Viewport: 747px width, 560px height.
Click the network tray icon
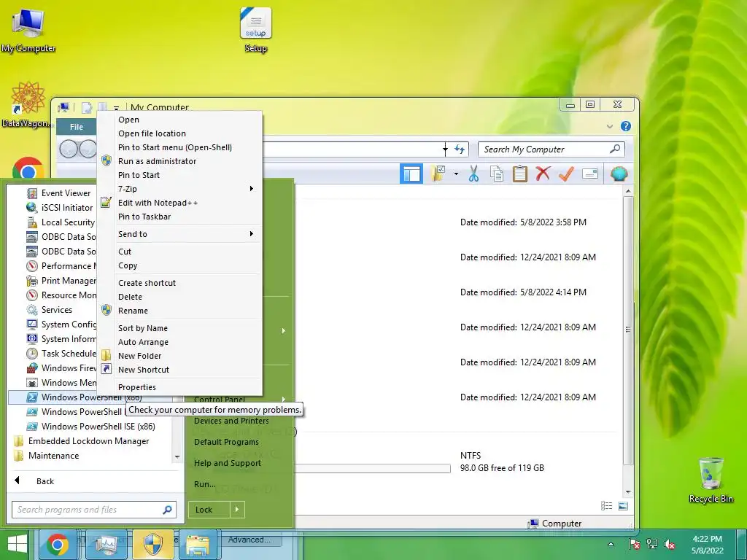(651, 544)
